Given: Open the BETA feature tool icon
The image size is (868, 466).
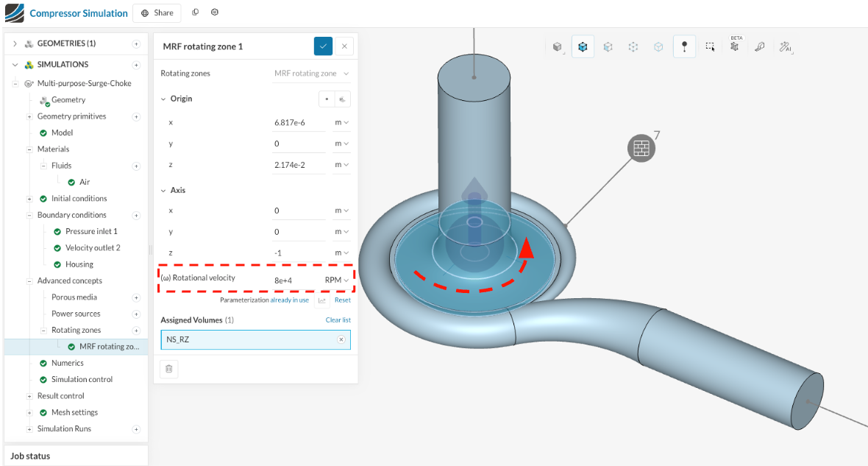Looking at the screenshot, I should tap(735, 46).
